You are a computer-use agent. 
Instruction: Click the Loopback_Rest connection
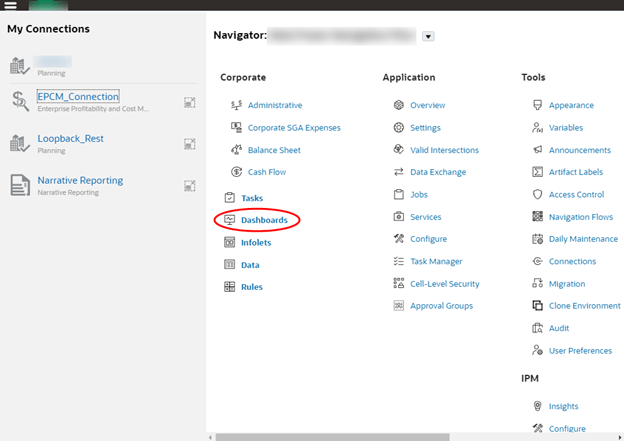coord(70,139)
